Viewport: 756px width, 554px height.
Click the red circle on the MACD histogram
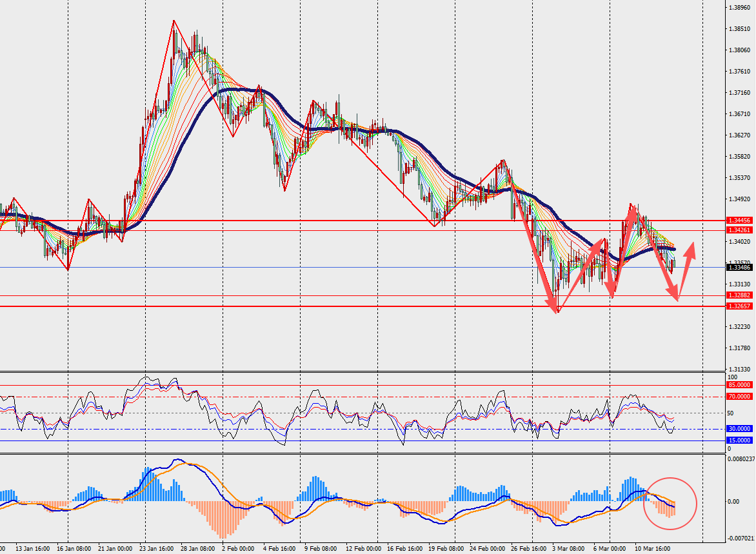tap(671, 504)
